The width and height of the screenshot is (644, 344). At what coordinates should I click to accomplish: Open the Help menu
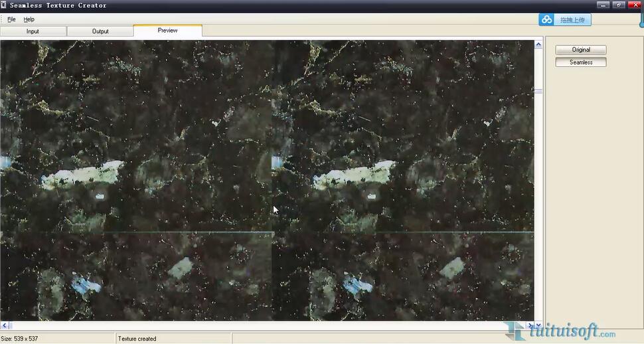[29, 19]
